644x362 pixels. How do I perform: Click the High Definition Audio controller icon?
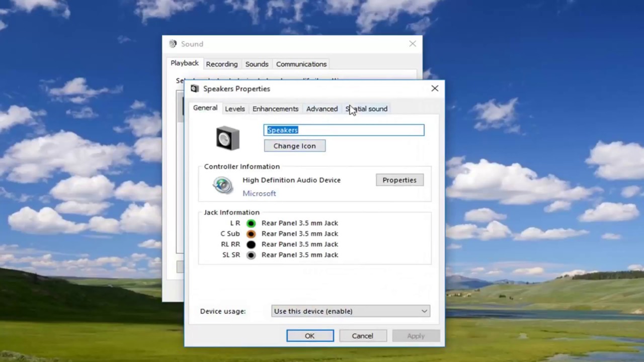(x=223, y=186)
